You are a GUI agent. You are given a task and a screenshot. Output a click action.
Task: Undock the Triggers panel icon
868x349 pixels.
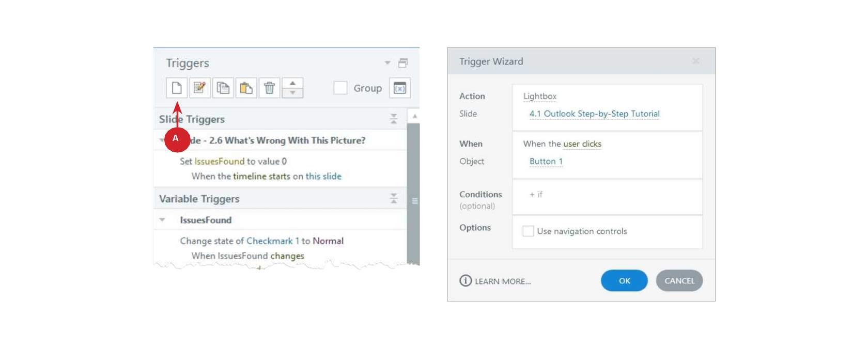pos(403,63)
